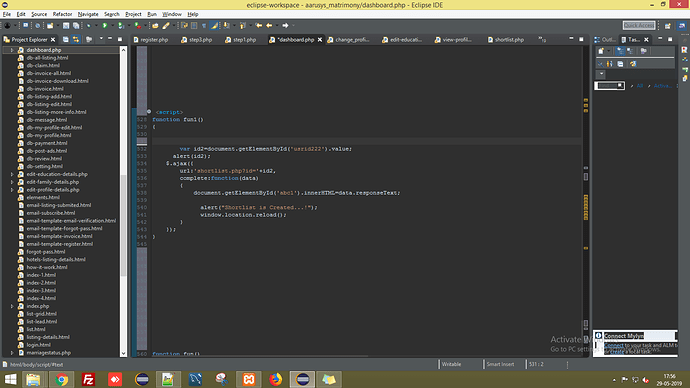Click Synchronize Changed icon in Task List
Viewport: 690px width, 388px height.
click(x=632, y=64)
